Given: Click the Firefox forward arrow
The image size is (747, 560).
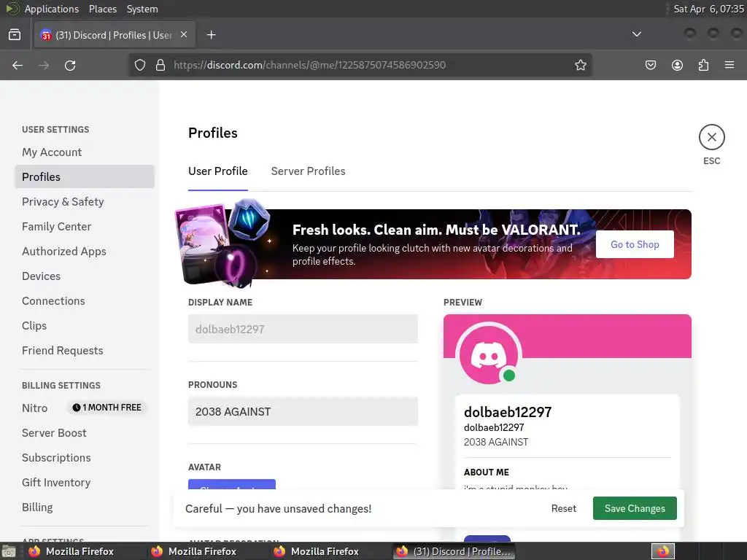Looking at the screenshot, I should coord(44,65).
